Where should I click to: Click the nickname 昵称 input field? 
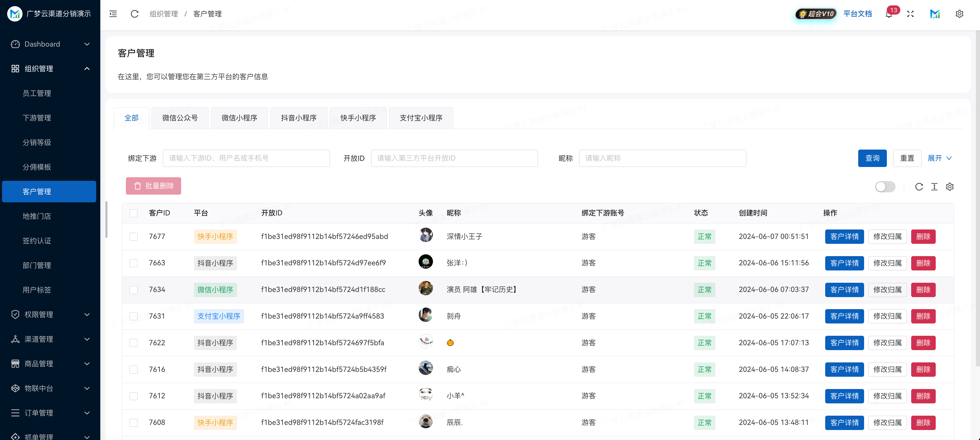point(662,158)
